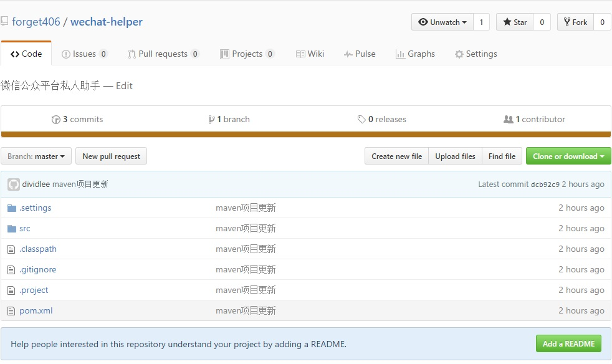Screen dimensions: 612x364
Task: Open Clone or download dropdown
Action: click(568, 156)
